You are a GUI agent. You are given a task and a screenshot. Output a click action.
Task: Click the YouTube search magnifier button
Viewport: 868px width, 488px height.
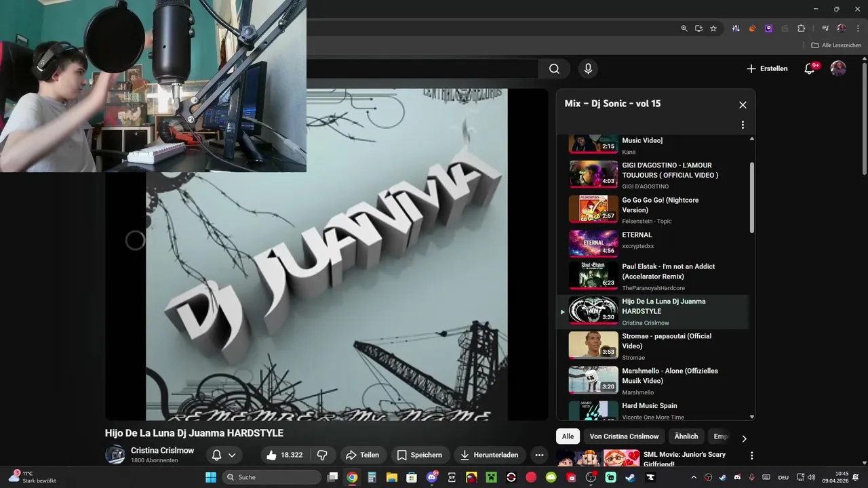pyautogui.click(x=554, y=68)
